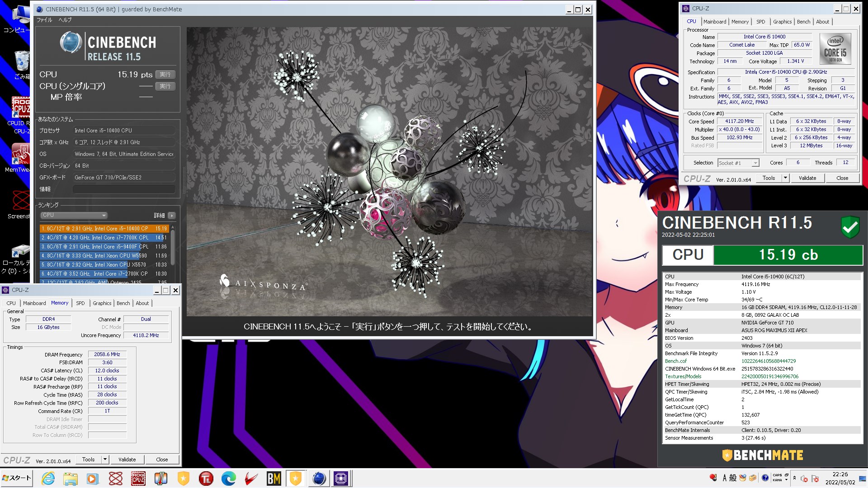Click the red TL taskbar icon
Image resolution: width=868 pixels, height=488 pixels.
click(206, 479)
